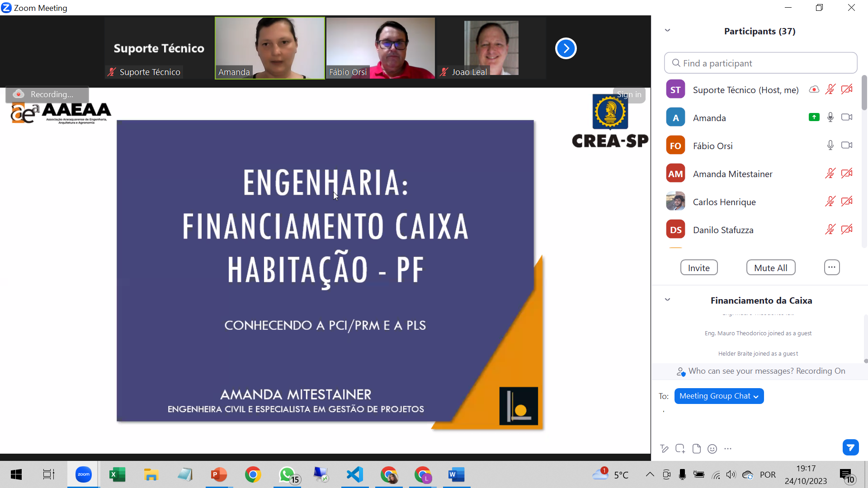The width and height of the screenshot is (868, 488).
Task: Toggle Fábio Orsi's video camera
Action: (x=847, y=145)
